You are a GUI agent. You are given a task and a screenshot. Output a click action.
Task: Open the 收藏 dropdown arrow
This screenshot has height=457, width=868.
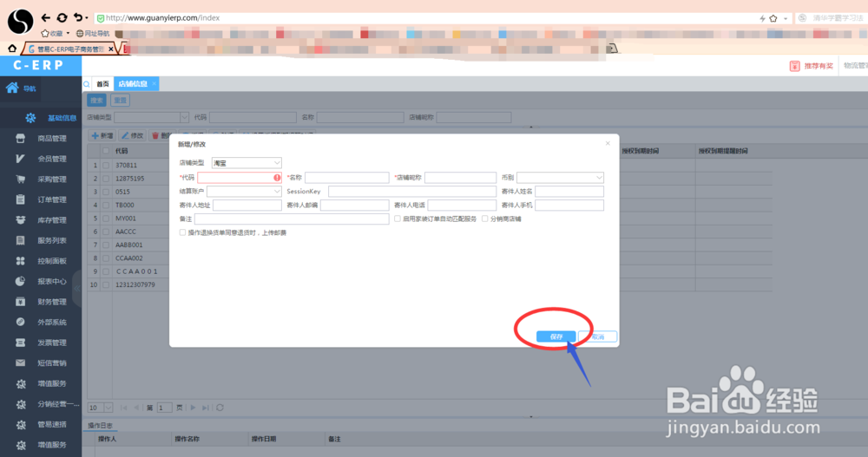click(x=68, y=34)
